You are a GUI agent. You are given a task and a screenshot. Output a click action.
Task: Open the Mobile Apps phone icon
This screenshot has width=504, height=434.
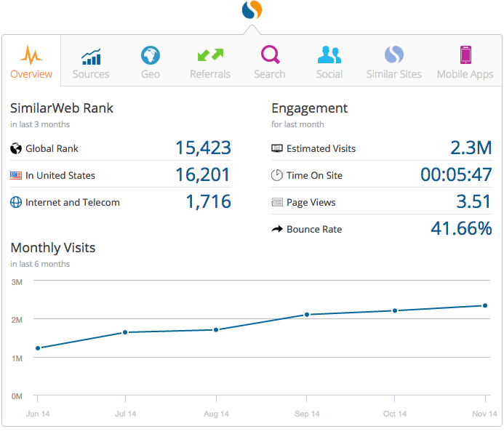(465, 55)
